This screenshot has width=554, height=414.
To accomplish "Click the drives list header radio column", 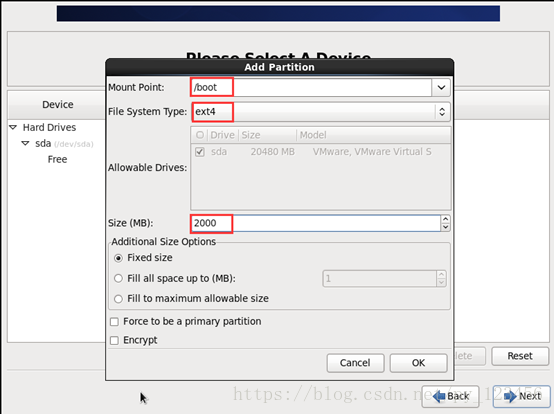I will 200,135.
